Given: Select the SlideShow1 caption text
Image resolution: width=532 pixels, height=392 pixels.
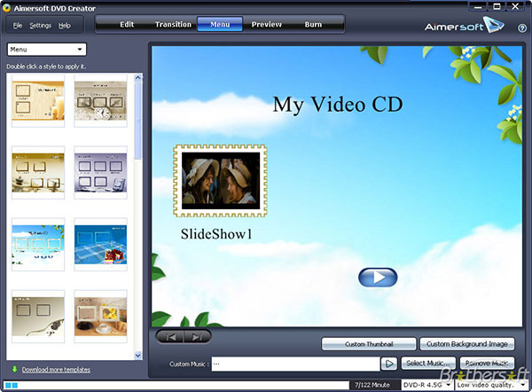Looking at the screenshot, I should (x=216, y=234).
